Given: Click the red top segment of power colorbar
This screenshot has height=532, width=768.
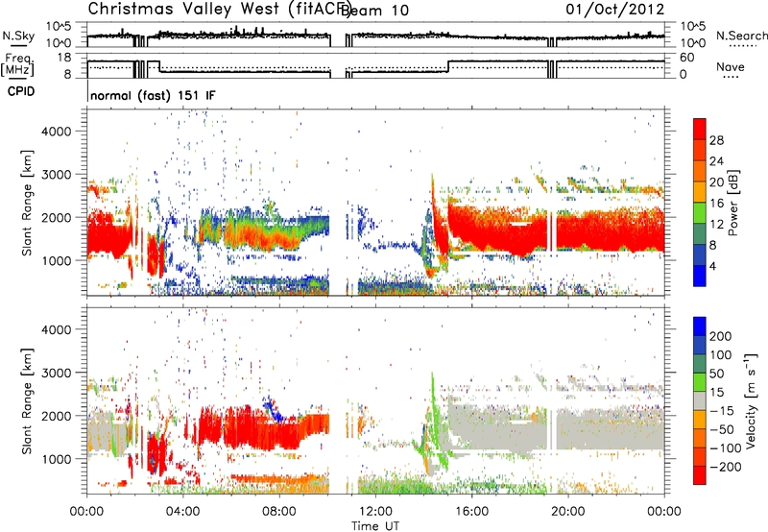Looking at the screenshot, I should tap(700, 129).
